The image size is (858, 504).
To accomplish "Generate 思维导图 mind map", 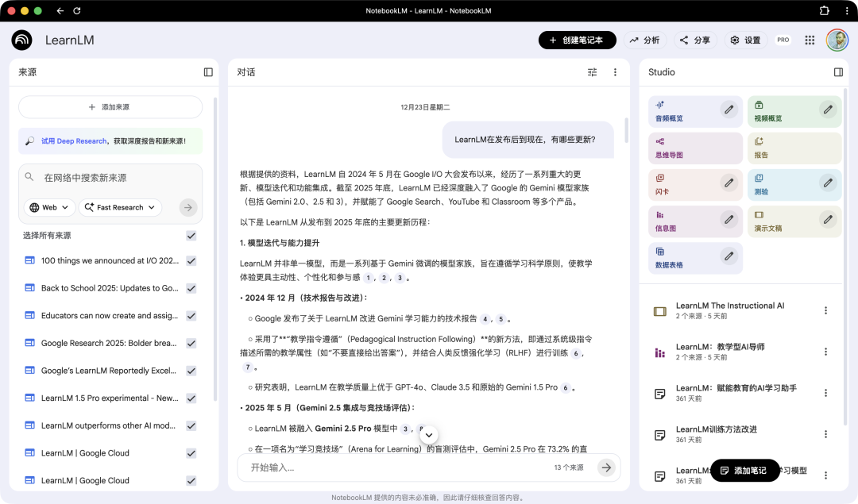I will [x=695, y=148].
